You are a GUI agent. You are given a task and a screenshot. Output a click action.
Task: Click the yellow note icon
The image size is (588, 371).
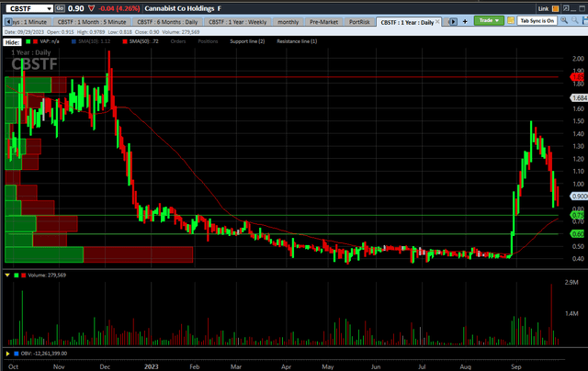[511, 20]
